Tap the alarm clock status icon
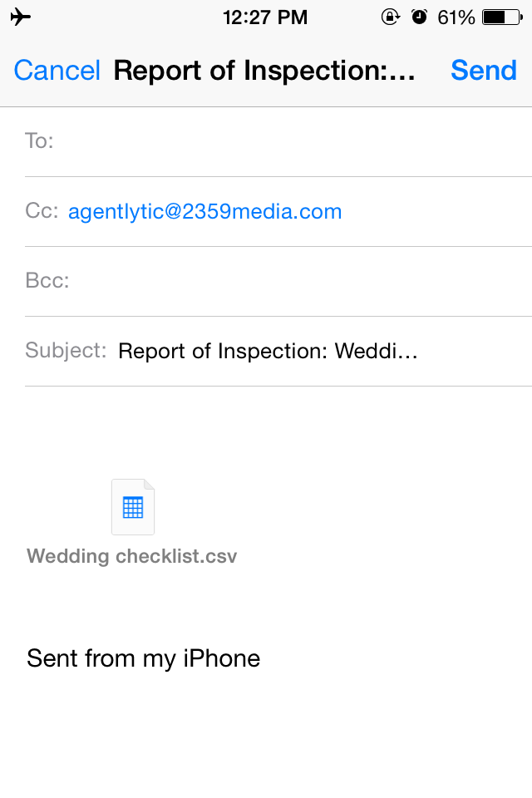The width and height of the screenshot is (532, 798). [x=419, y=17]
